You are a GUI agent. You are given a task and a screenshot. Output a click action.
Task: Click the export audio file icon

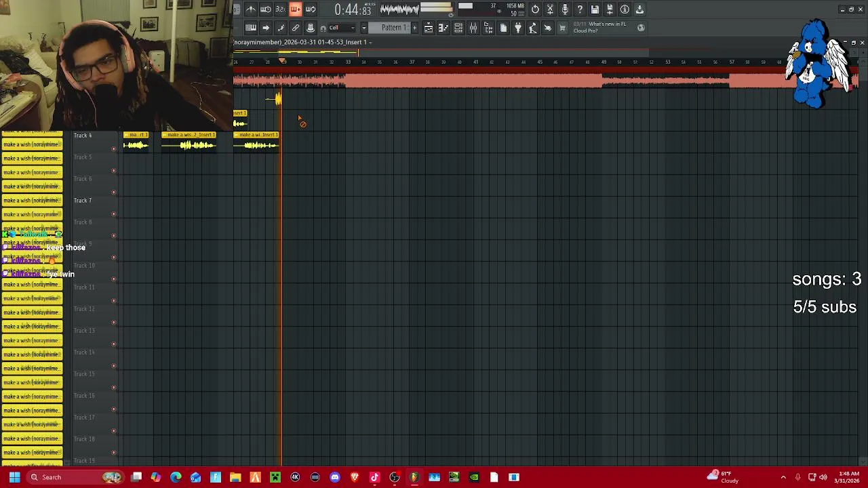610,9
